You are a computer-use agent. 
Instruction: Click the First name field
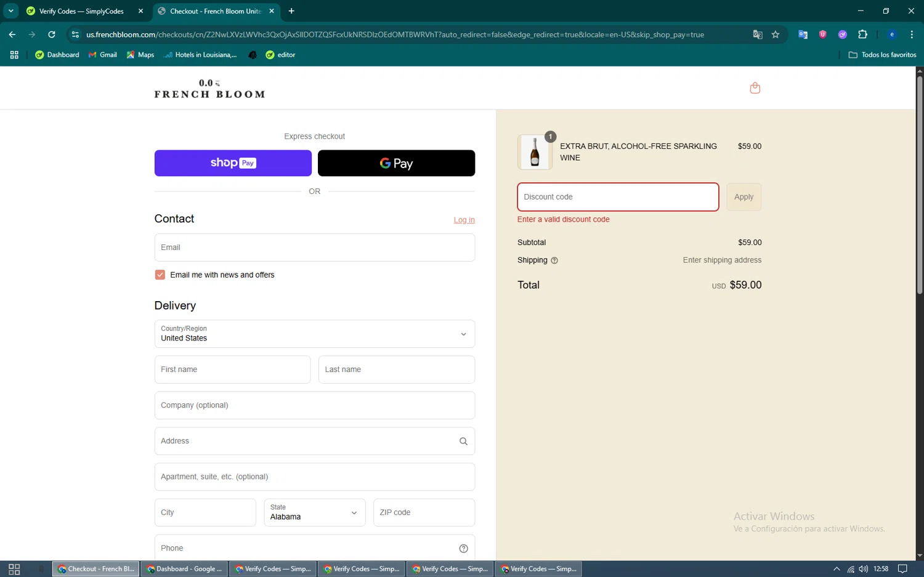[232, 369]
